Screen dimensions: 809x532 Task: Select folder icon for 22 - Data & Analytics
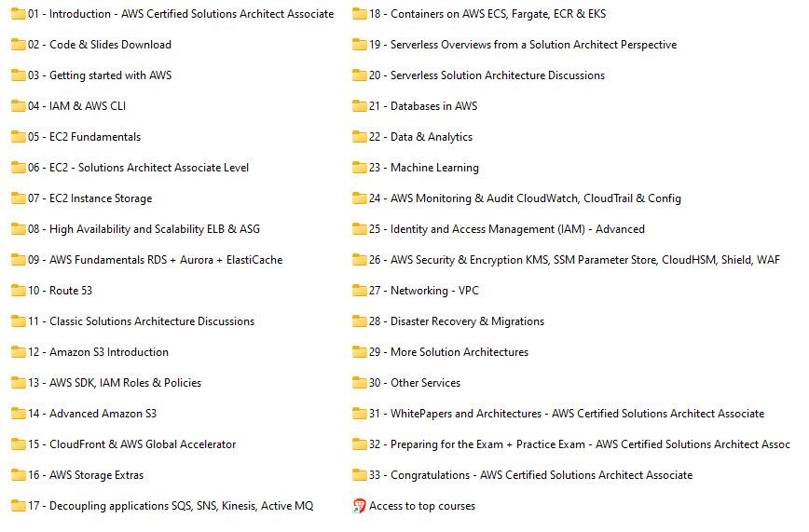point(359,137)
